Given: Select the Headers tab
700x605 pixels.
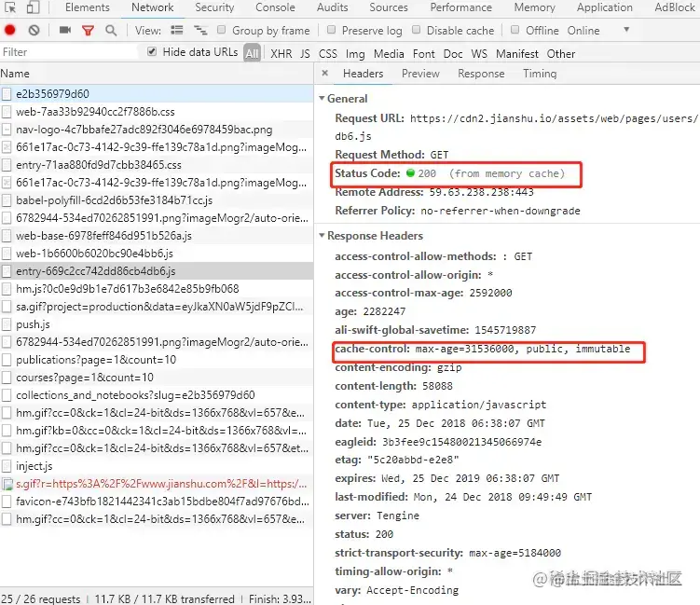Looking at the screenshot, I should coord(363,74).
